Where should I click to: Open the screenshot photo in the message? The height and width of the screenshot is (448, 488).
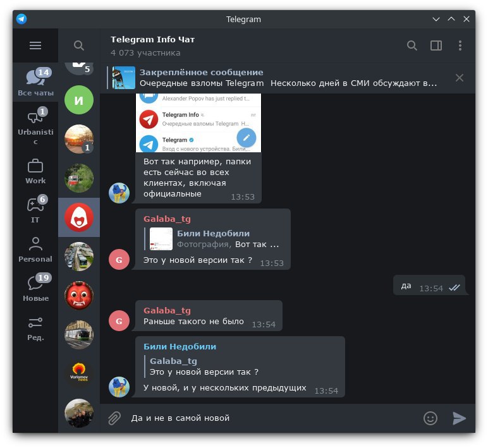(198, 123)
